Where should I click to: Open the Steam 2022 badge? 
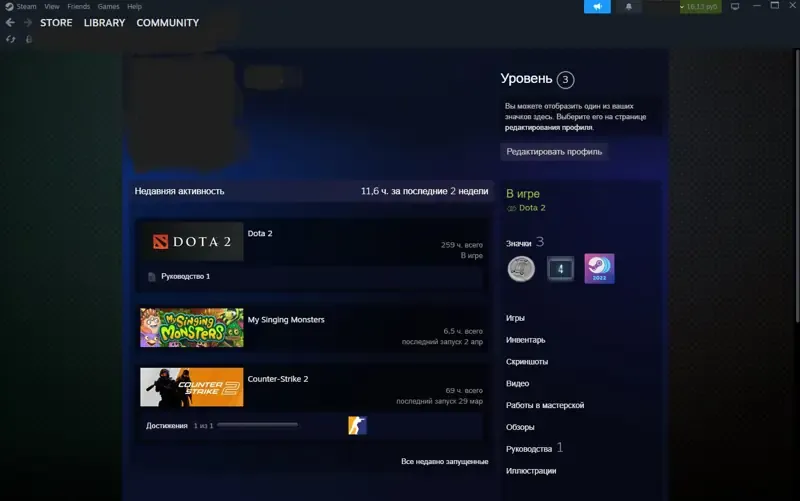click(599, 268)
